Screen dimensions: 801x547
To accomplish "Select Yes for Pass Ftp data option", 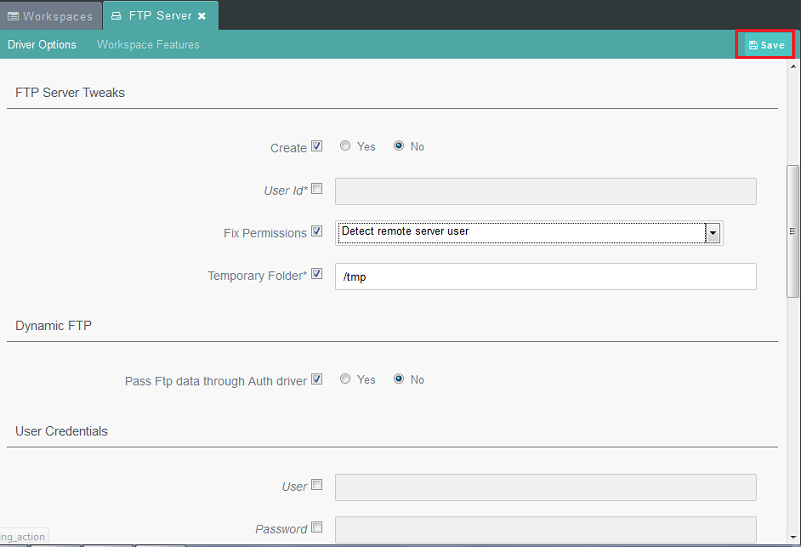I will (x=345, y=379).
